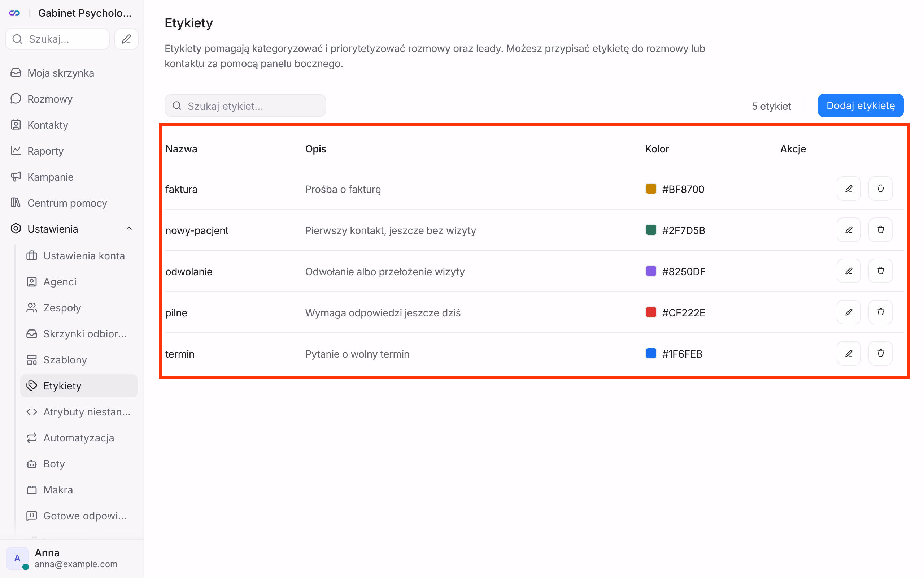Screen dimensions: 924x578
Task: Go to Szablony settings
Action: [79, 360]
